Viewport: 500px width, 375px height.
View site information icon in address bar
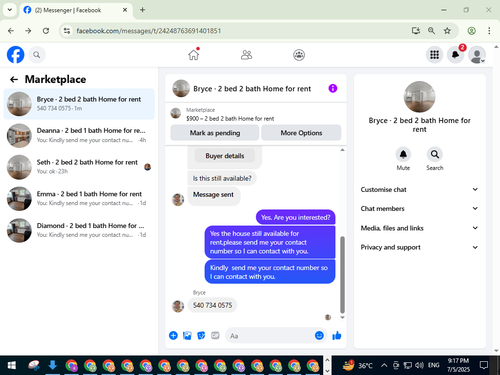pyautogui.click(x=67, y=31)
